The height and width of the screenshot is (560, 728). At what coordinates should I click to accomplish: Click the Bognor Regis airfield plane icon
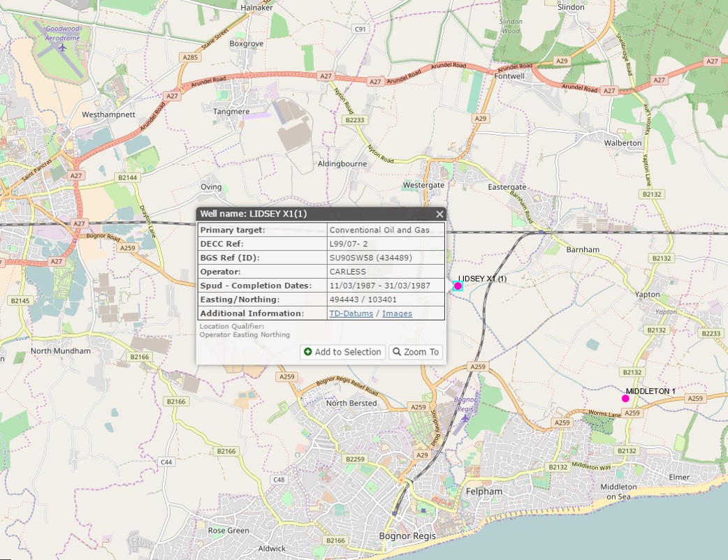(465, 418)
